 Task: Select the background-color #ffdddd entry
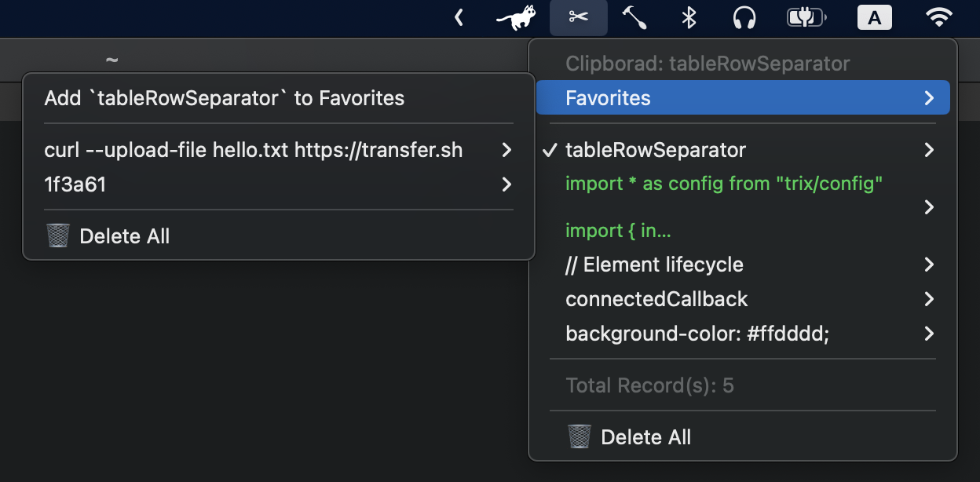[697, 334]
